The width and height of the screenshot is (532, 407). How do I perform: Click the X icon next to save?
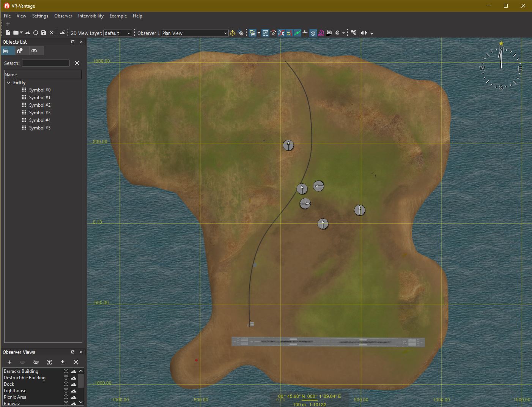(52, 33)
